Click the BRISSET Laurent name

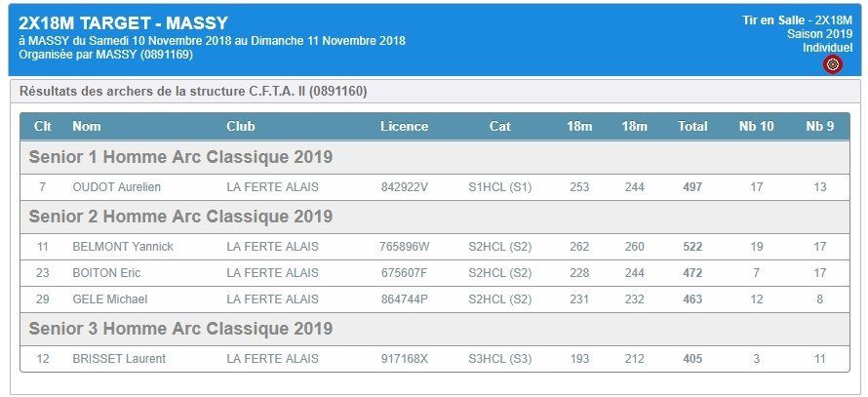(119, 359)
